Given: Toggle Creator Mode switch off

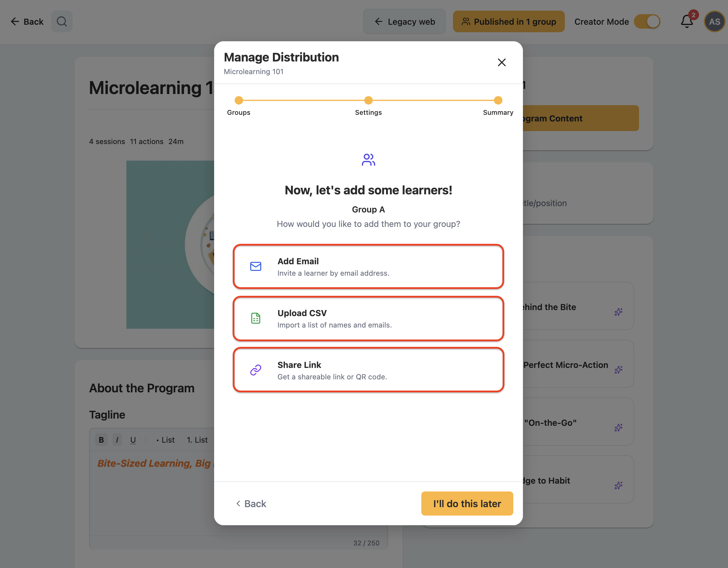Looking at the screenshot, I should coord(647,22).
